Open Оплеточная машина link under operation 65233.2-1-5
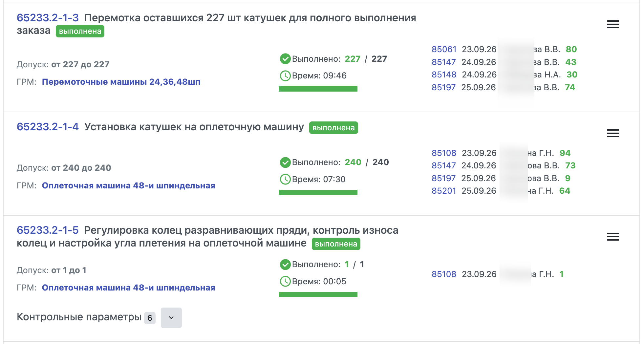The height and width of the screenshot is (344, 644). click(128, 288)
